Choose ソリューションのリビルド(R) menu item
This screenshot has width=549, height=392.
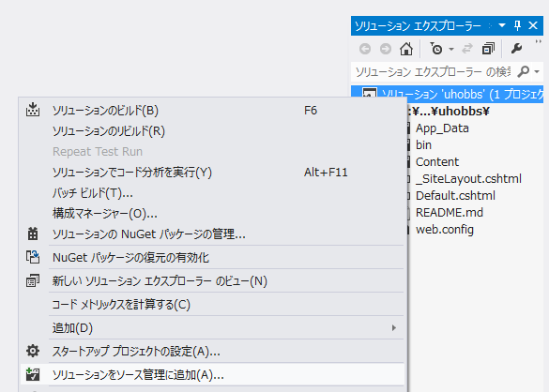pos(212,131)
